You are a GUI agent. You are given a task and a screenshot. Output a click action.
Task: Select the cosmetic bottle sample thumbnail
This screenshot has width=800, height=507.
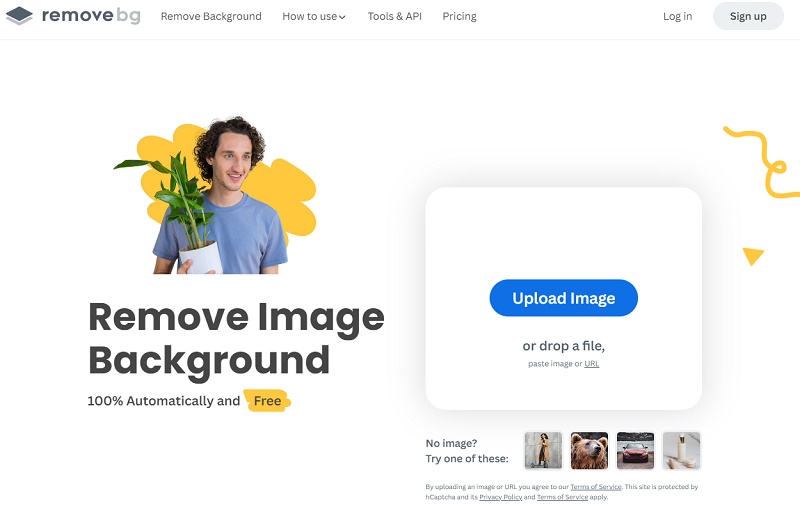[682, 450]
